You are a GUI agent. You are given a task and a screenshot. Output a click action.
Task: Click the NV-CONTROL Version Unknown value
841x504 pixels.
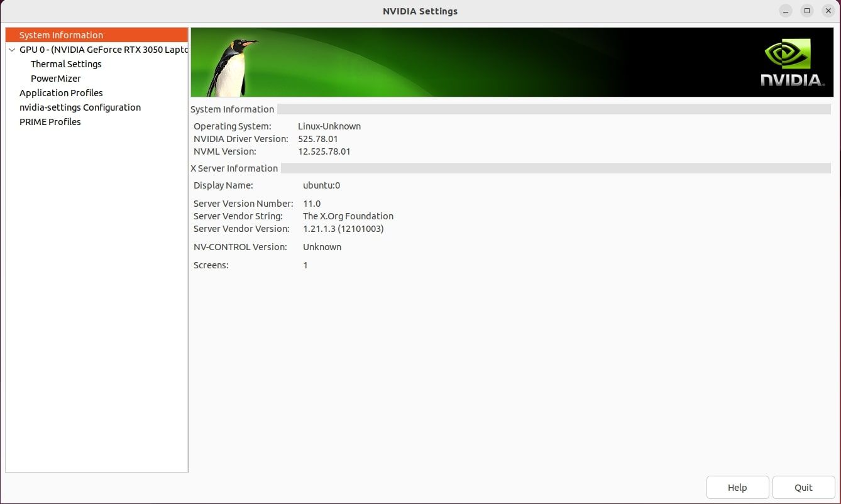click(x=322, y=246)
